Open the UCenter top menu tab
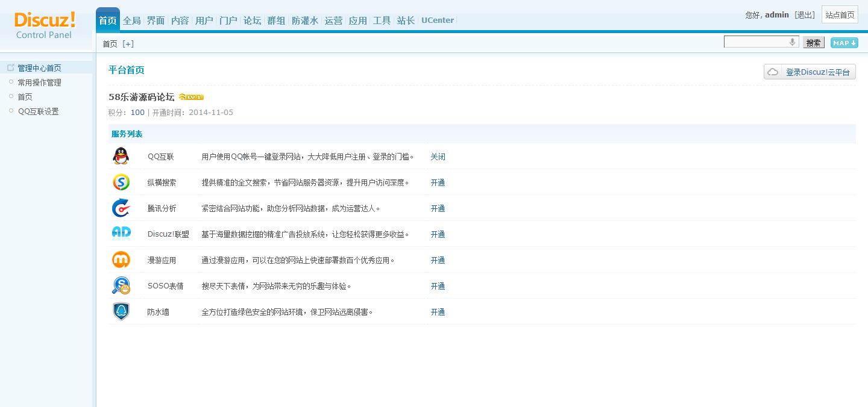Screen dimensions: 868x407 click(x=438, y=20)
